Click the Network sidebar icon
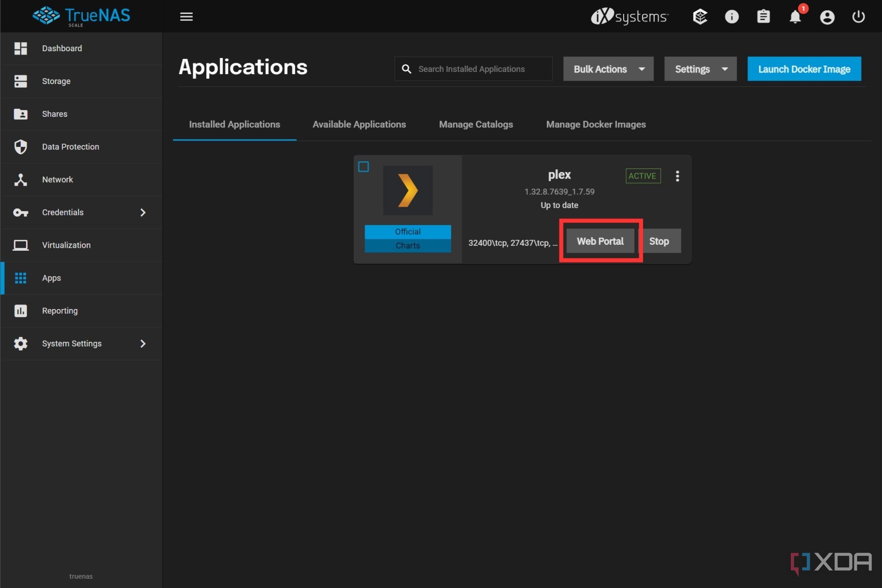The image size is (882, 588). (20, 179)
